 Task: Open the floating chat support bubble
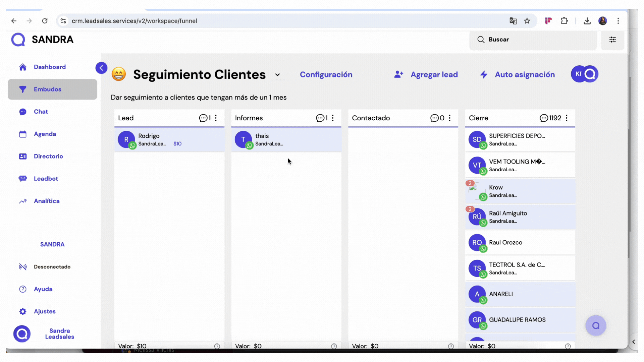[x=596, y=325]
